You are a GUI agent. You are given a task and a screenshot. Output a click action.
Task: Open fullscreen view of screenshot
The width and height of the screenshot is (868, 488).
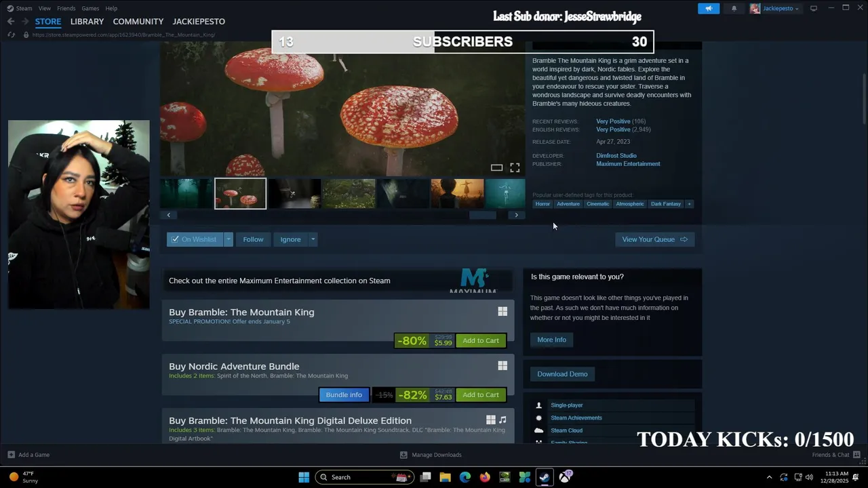pyautogui.click(x=515, y=167)
